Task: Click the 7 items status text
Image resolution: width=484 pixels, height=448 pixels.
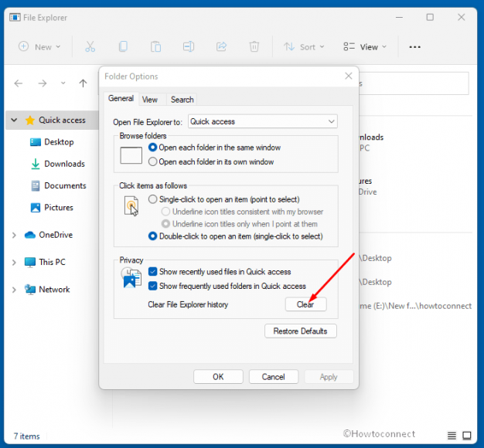Action: [x=26, y=436]
